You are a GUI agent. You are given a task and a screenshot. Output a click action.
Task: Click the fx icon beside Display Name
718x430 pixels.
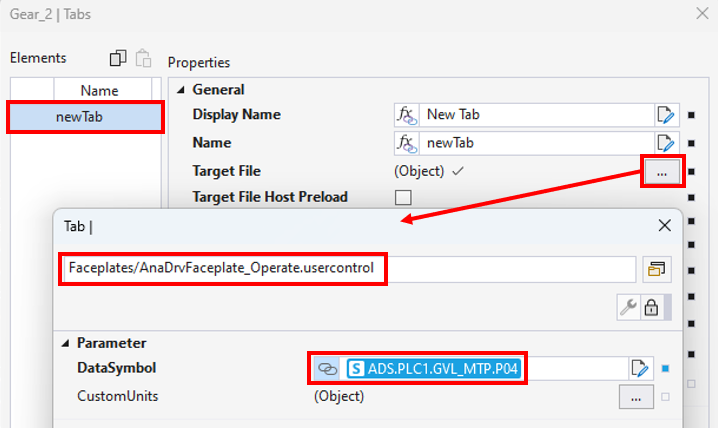(x=405, y=114)
